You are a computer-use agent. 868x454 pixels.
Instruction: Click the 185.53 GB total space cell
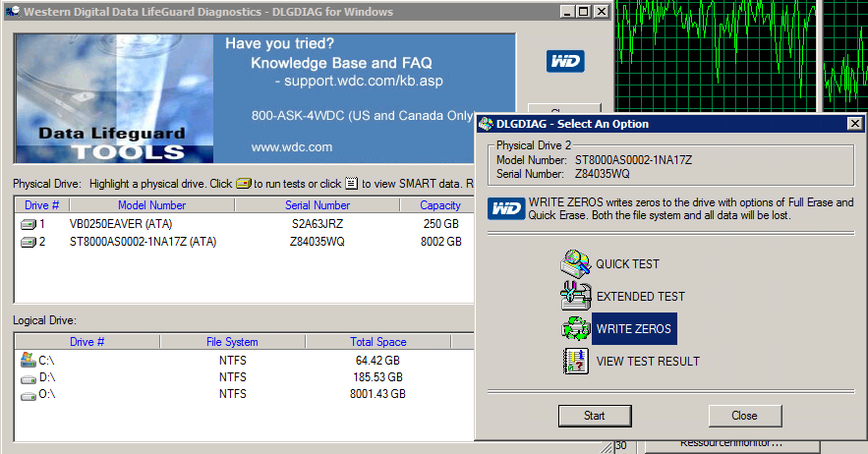[377, 377]
